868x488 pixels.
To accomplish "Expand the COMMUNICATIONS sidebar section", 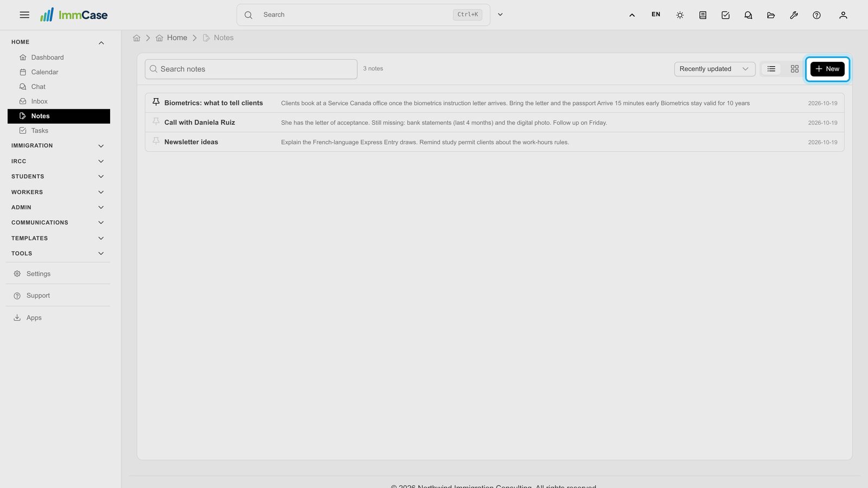I will coord(59,223).
